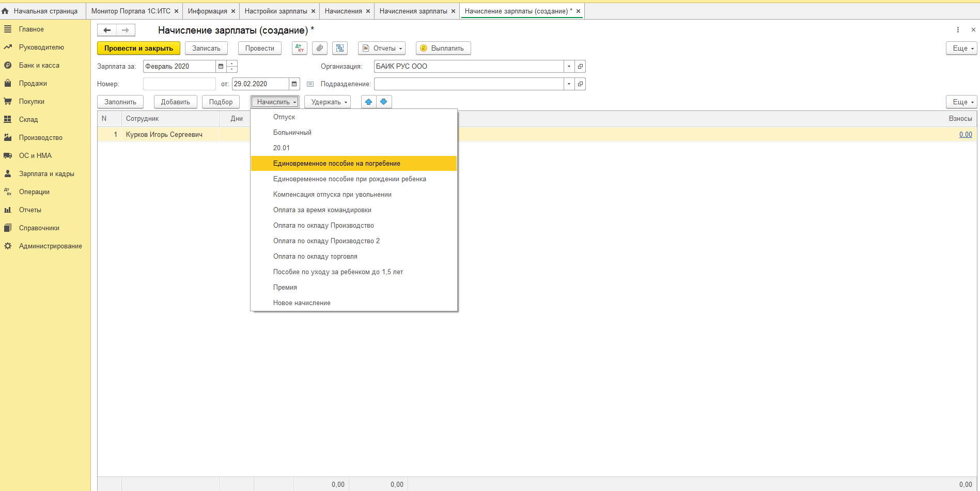Select Больничный from the accrual menu
This screenshot has height=491, width=980.
(x=292, y=133)
